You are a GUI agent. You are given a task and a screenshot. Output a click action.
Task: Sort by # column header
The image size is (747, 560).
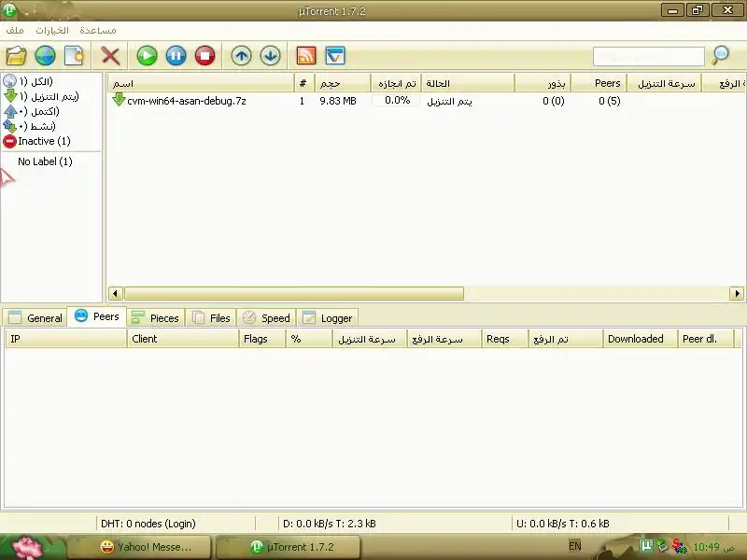pyautogui.click(x=303, y=83)
